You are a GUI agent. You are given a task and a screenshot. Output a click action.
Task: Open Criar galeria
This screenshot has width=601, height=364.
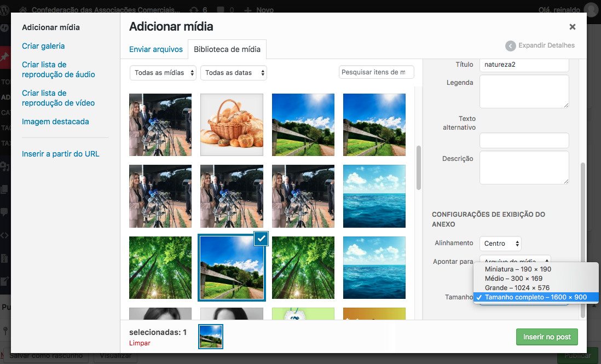click(43, 46)
